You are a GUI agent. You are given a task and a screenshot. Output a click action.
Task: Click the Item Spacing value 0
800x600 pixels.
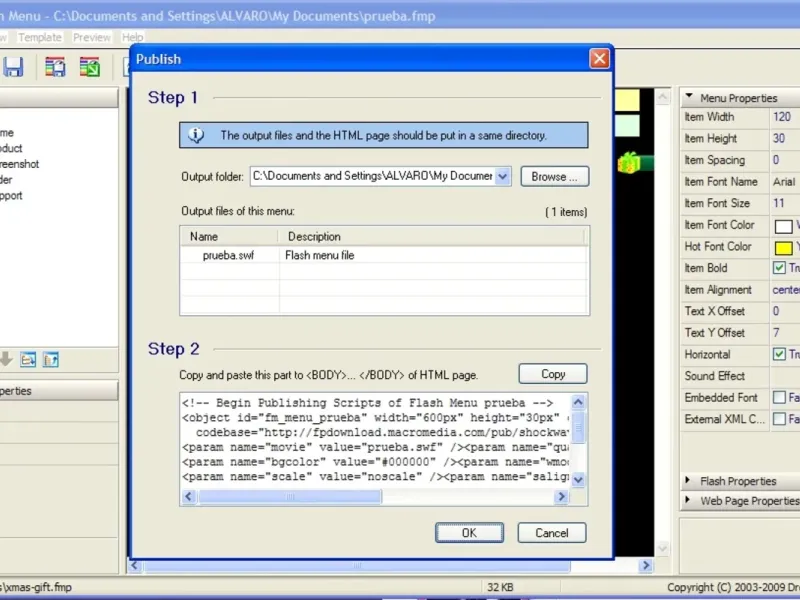tap(776, 160)
